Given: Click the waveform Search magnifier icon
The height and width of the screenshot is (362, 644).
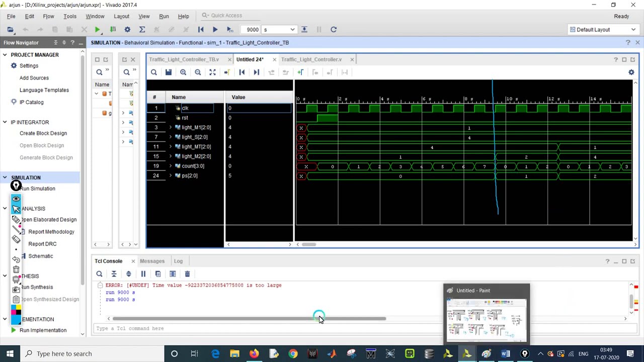Looking at the screenshot, I should click(x=154, y=72).
